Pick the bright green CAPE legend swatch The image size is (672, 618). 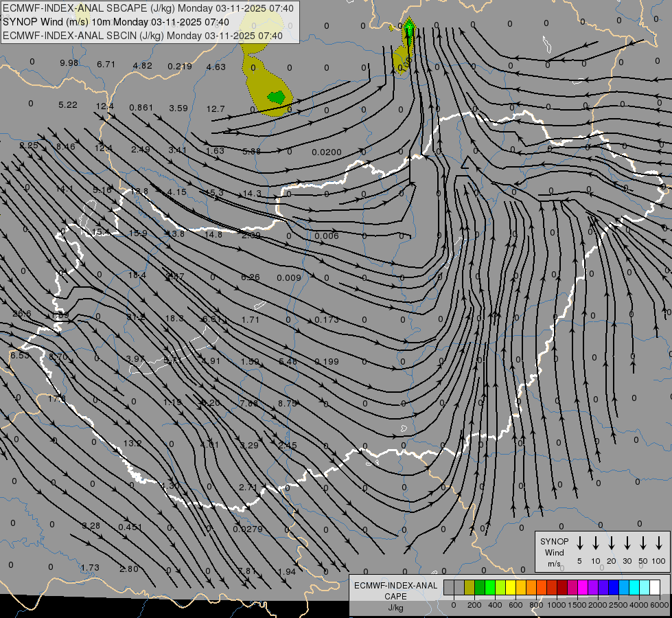(x=490, y=588)
